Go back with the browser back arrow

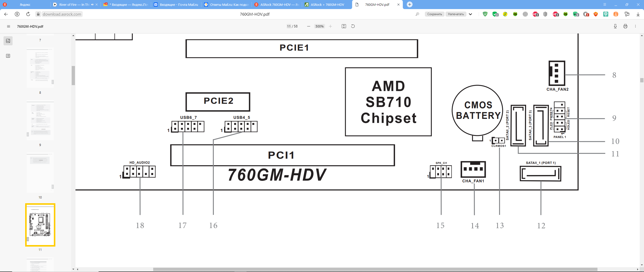(6, 14)
